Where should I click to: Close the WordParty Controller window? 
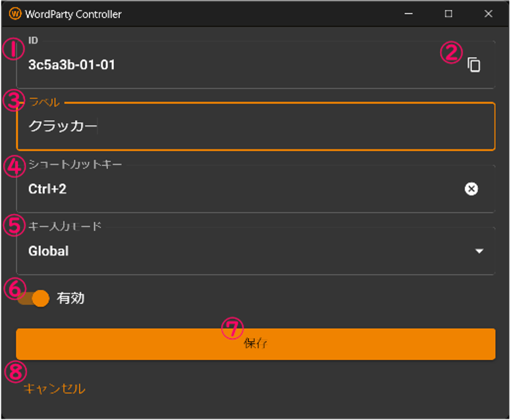coord(488,14)
